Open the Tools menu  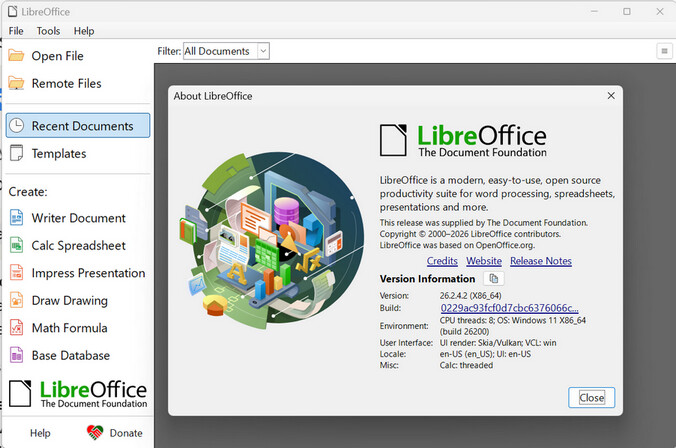click(48, 31)
